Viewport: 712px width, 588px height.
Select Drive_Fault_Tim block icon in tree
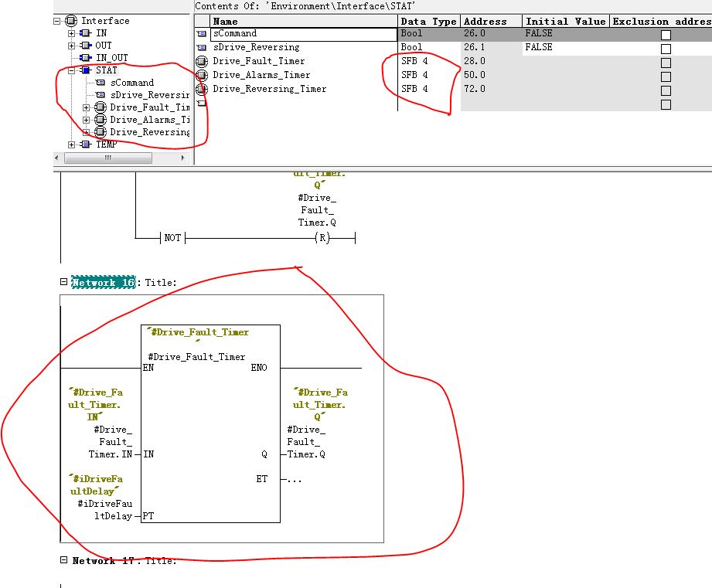click(100, 107)
